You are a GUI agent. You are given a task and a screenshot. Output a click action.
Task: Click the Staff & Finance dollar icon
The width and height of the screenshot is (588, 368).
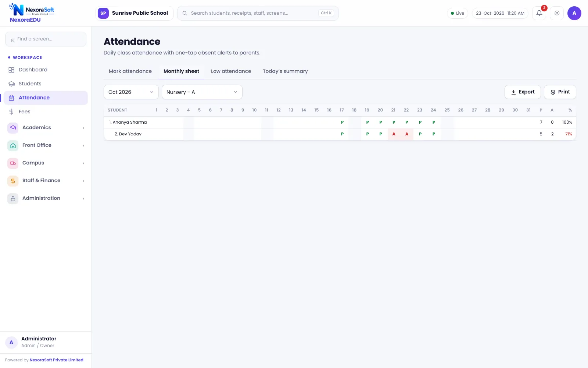point(13,181)
